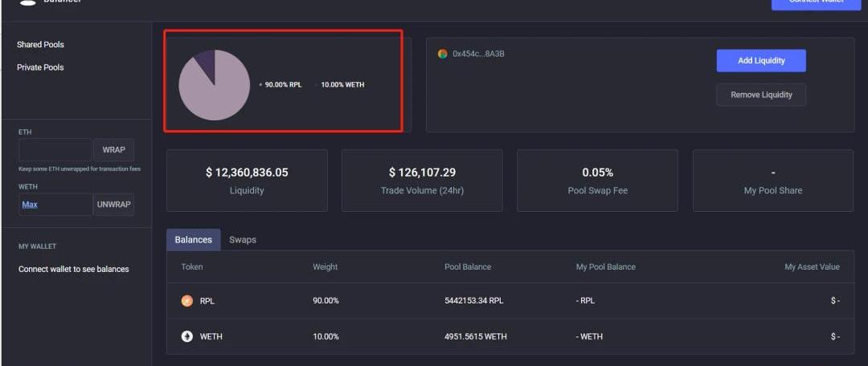Click the Max link in WETH field
This screenshot has width=868, height=366.
(x=30, y=205)
